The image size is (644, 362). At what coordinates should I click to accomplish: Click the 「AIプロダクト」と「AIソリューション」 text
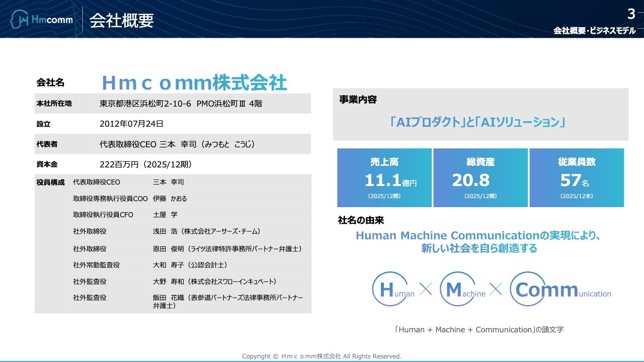(x=477, y=122)
